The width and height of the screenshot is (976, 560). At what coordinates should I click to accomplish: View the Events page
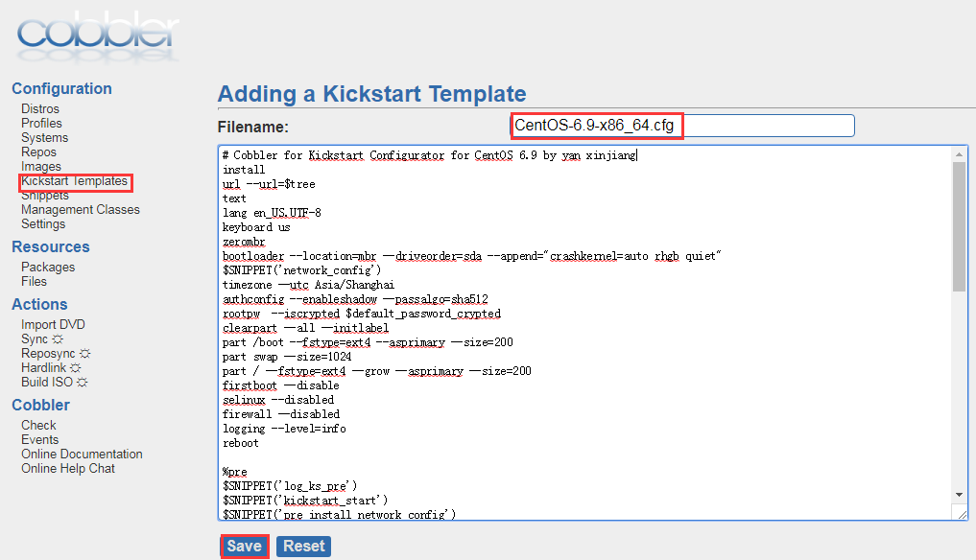pyautogui.click(x=40, y=439)
